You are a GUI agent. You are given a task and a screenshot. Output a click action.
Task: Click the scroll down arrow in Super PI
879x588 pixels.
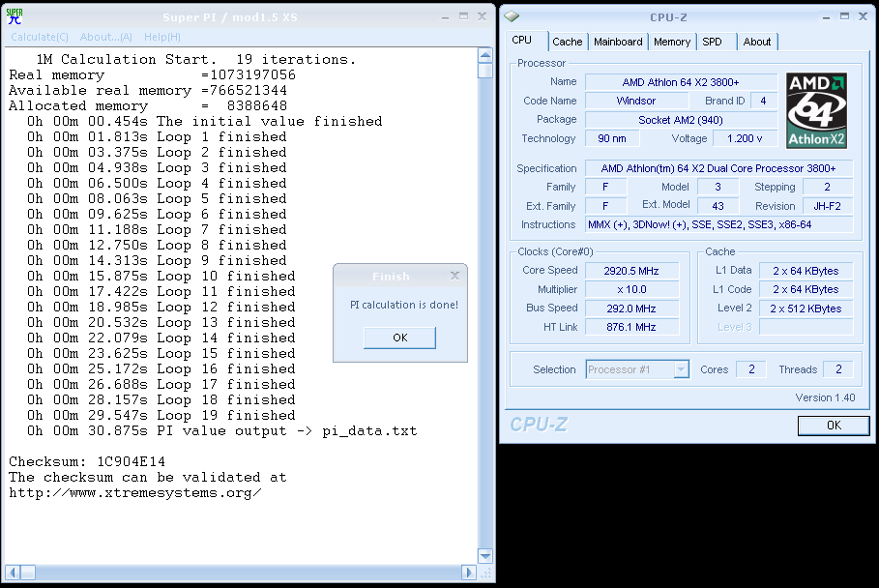[x=485, y=556]
